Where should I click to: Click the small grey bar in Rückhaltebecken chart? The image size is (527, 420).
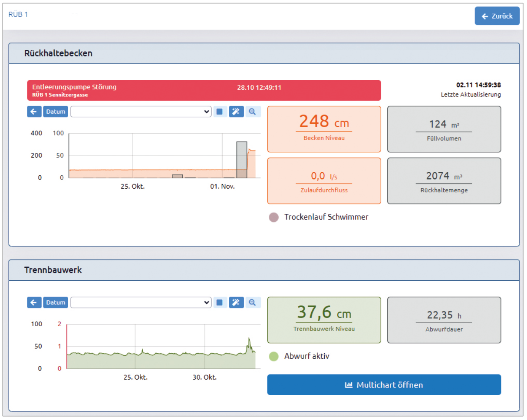[177, 176]
